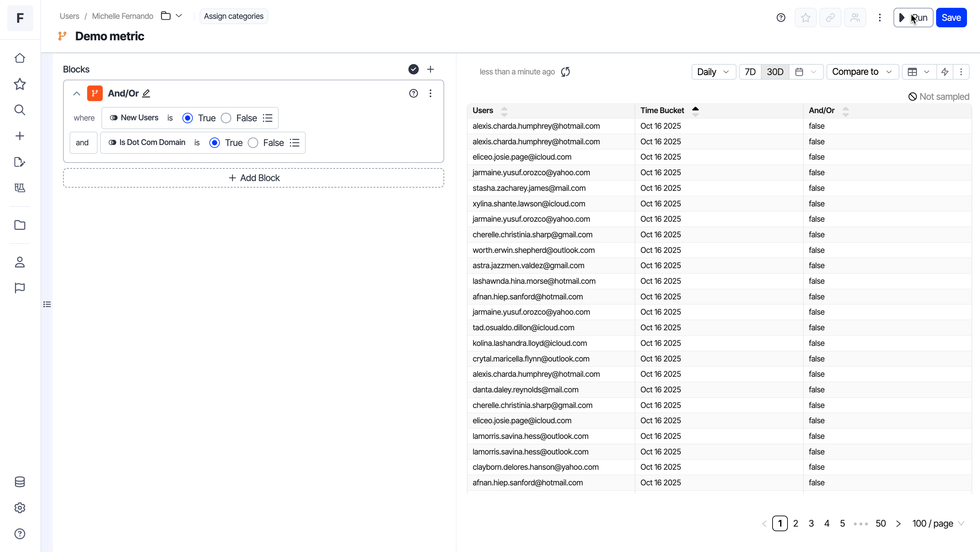Collapse the And/Or block chevron
Image resolution: width=980 pixels, height=552 pixels.
pos(76,93)
